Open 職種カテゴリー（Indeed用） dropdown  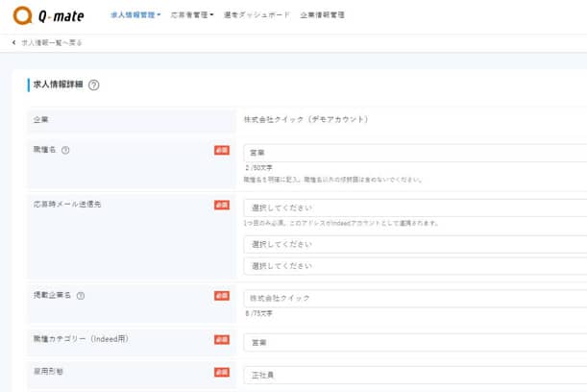pyautogui.click(x=413, y=342)
